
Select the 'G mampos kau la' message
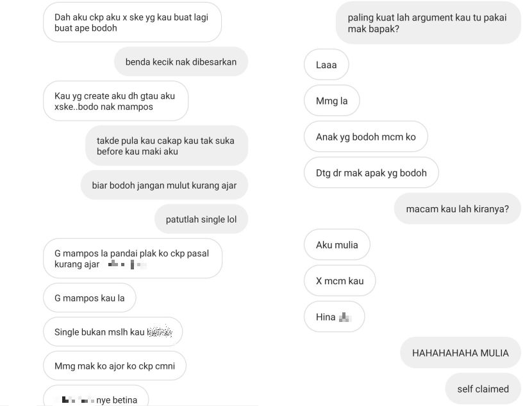90,298
